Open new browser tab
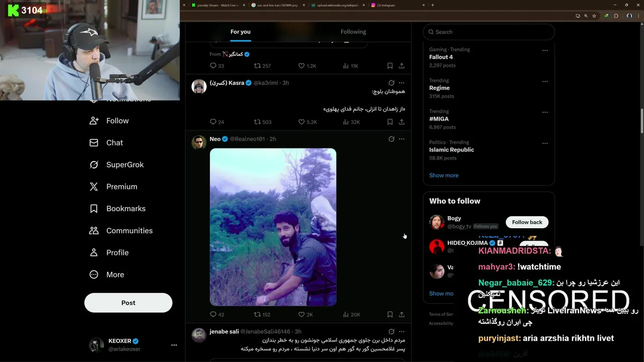 click(433, 5)
